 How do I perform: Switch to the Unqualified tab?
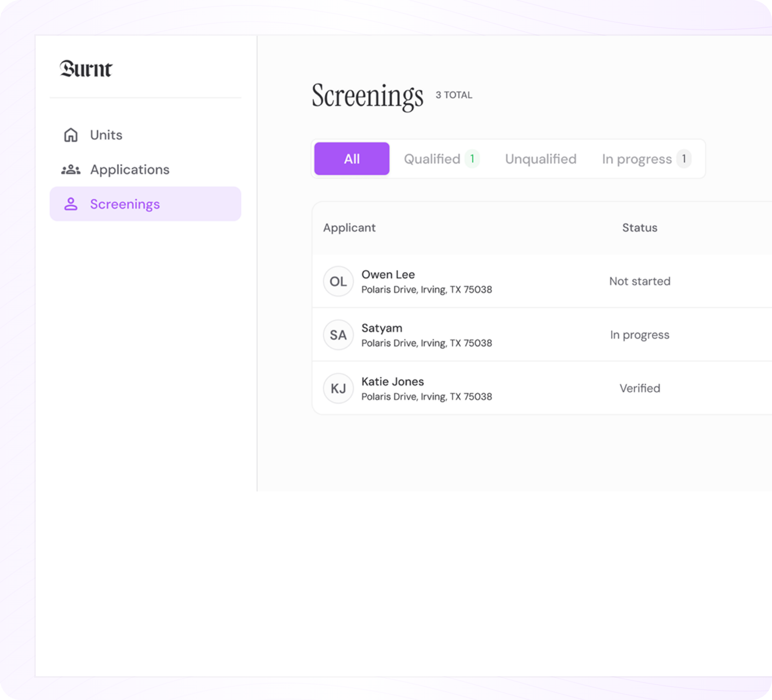pyautogui.click(x=541, y=159)
